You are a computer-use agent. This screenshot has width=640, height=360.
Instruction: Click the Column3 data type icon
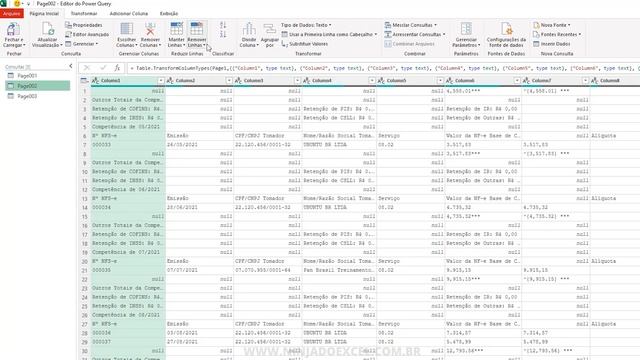pyautogui.click(x=239, y=81)
